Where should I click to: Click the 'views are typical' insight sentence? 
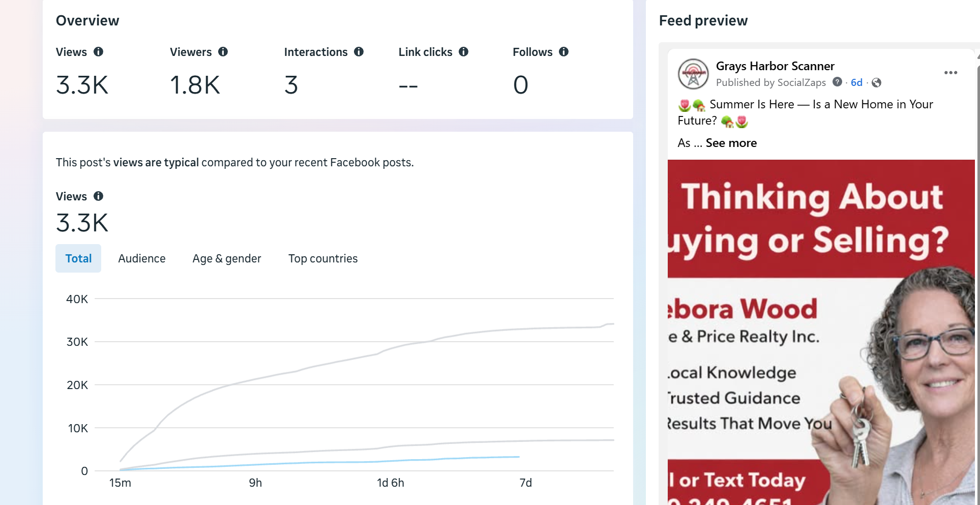pos(235,162)
